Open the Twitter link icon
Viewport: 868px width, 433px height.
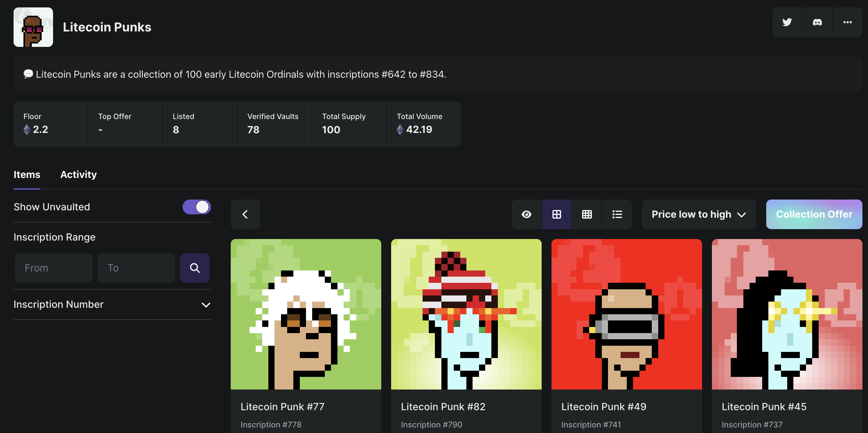787,22
